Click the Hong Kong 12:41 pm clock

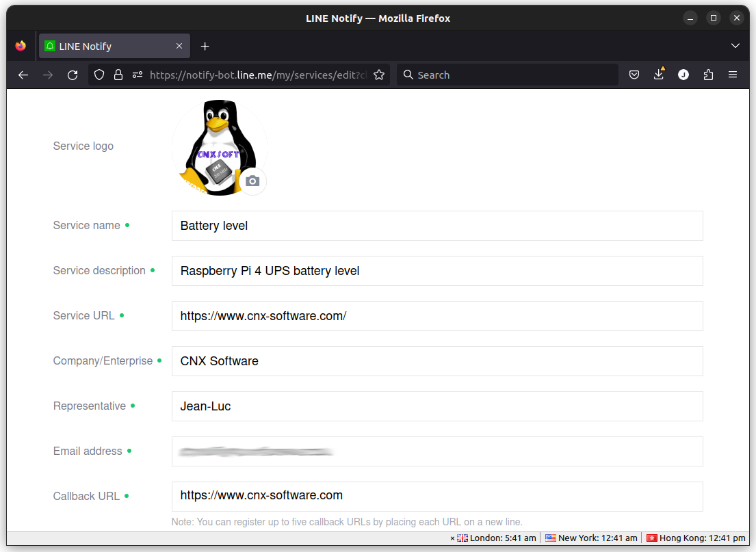[x=703, y=538]
